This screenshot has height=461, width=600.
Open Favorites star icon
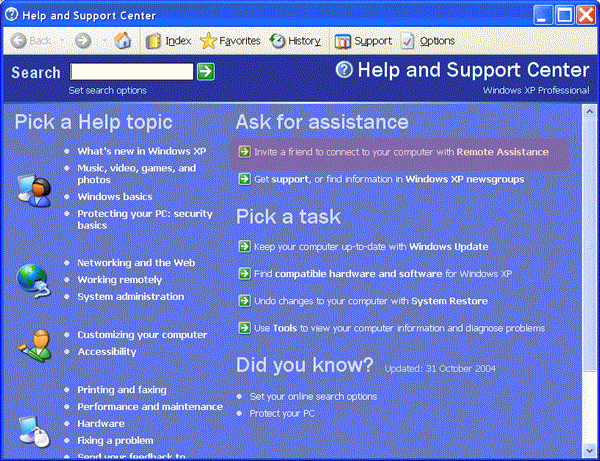click(x=209, y=41)
